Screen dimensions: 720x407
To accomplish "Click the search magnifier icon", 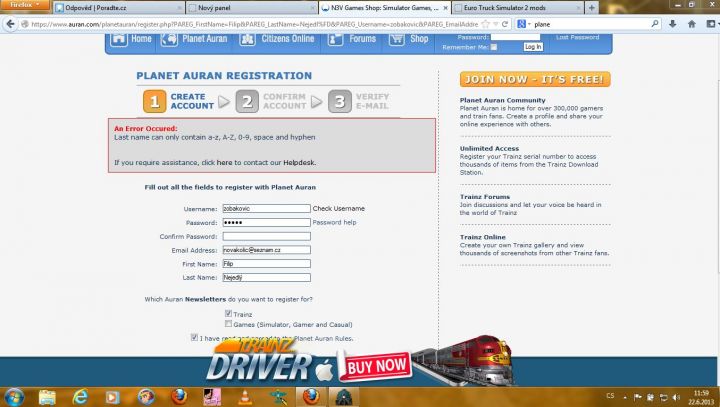I will click(655, 24).
